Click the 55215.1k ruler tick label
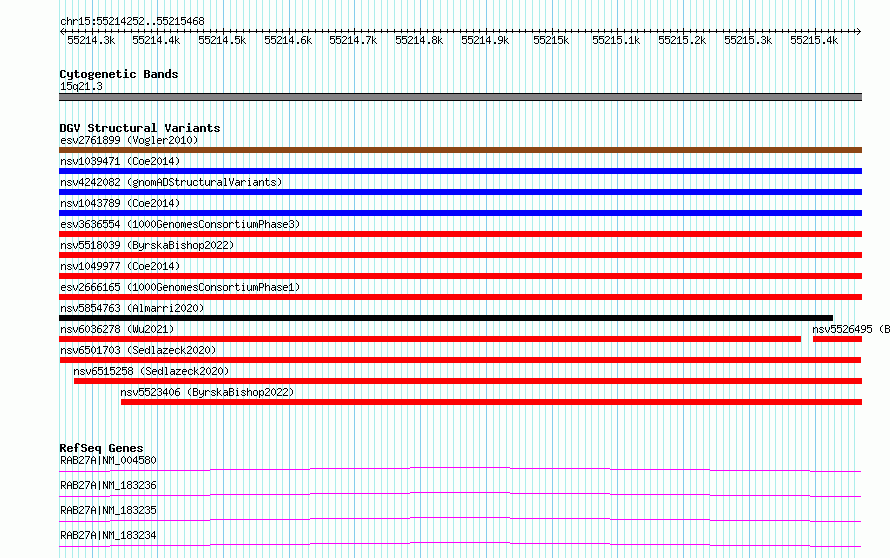Image resolution: width=890 pixels, height=558 pixels. point(616,40)
